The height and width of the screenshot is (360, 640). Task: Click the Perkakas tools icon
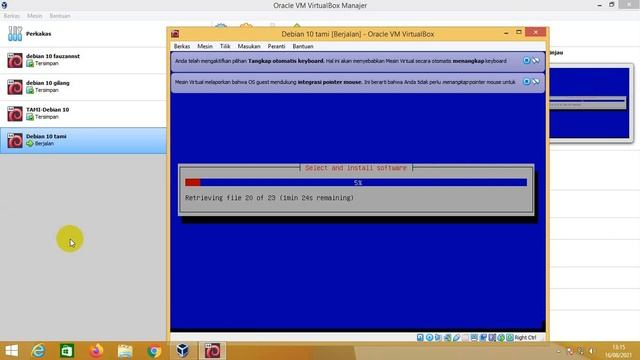15,34
